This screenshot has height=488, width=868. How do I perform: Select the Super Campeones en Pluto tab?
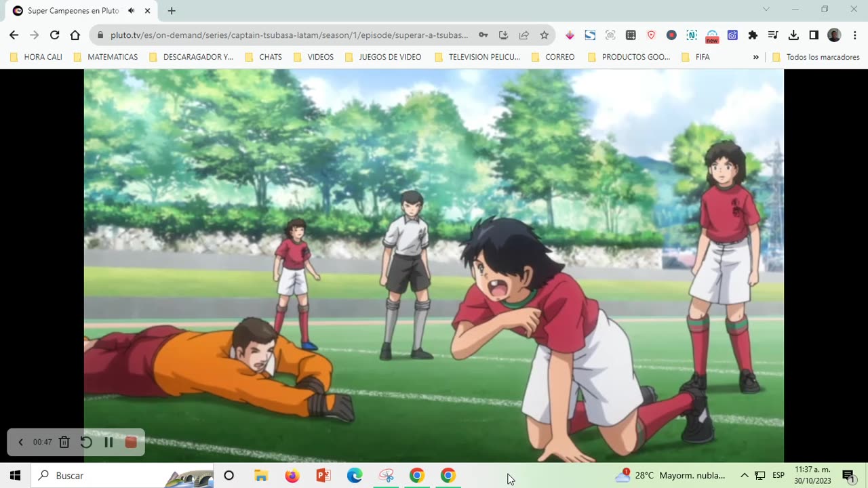pos(73,11)
